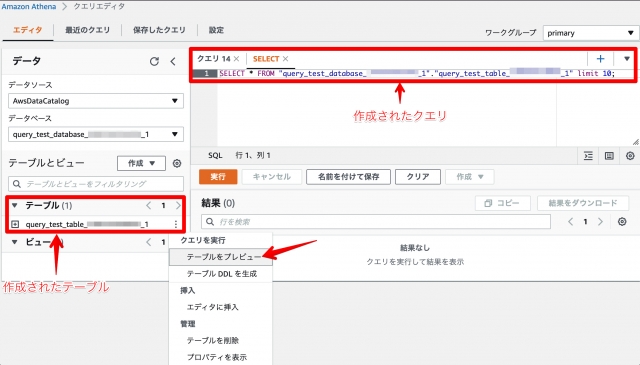Close the SELECT query tab
This screenshot has height=365, width=640.
click(x=285, y=59)
